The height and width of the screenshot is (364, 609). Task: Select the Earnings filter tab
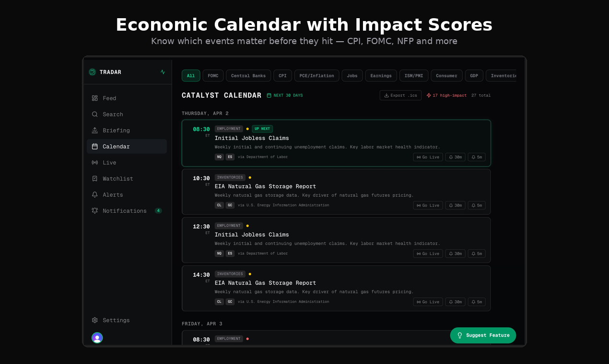pos(381,76)
